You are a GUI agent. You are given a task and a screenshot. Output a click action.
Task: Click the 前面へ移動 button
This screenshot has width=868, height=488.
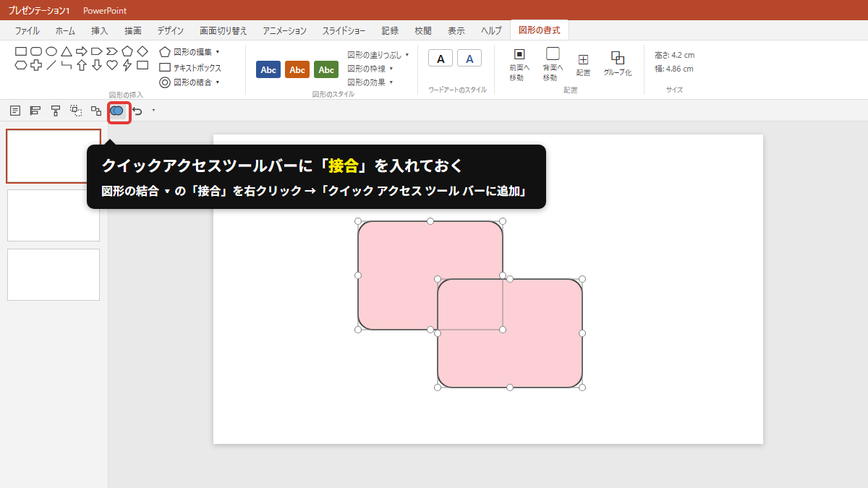(519, 64)
